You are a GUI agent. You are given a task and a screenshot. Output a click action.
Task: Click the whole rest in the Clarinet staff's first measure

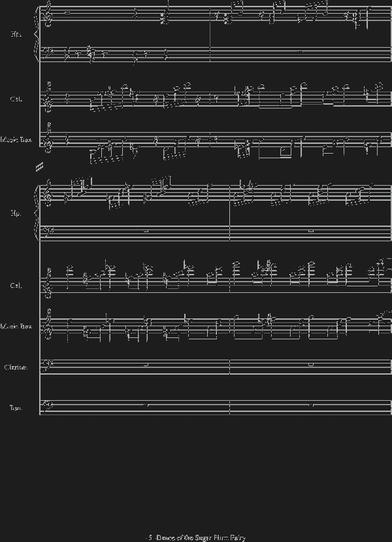[146, 364]
